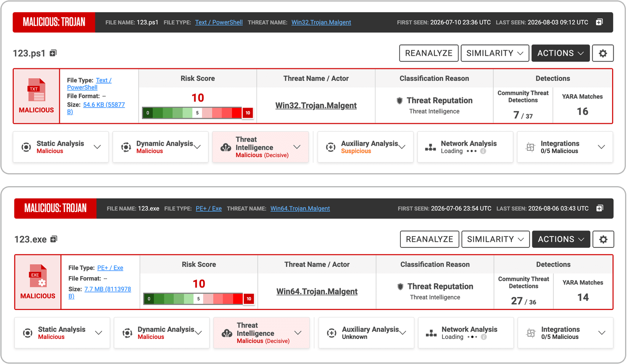Click Community Threat Detections 7 / 37

point(523,115)
